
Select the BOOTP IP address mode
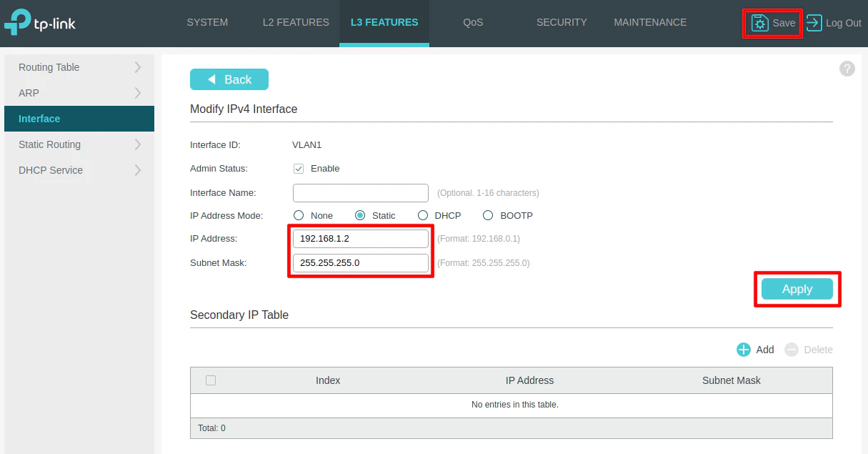click(x=488, y=215)
